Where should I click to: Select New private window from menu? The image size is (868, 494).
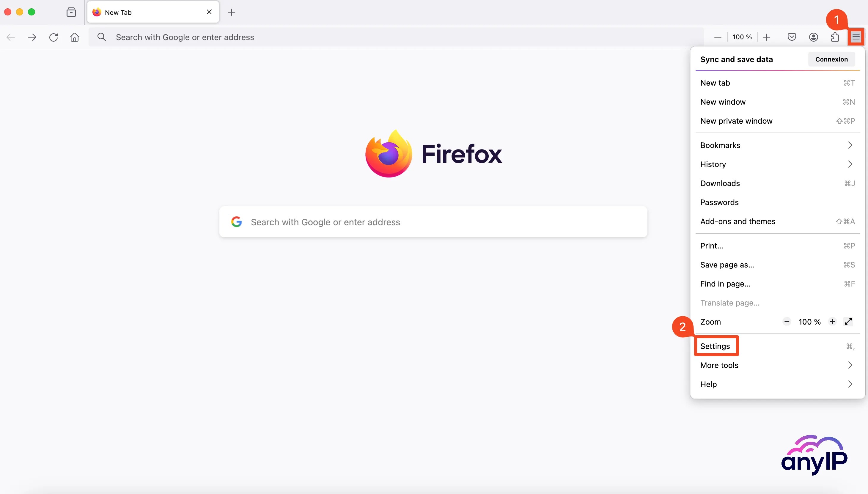[x=736, y=120]
